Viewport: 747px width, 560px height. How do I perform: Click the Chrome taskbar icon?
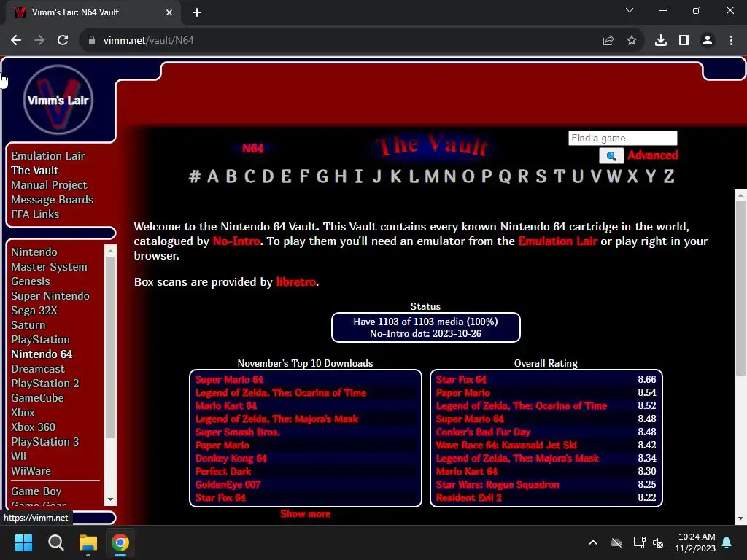(120, 542)
